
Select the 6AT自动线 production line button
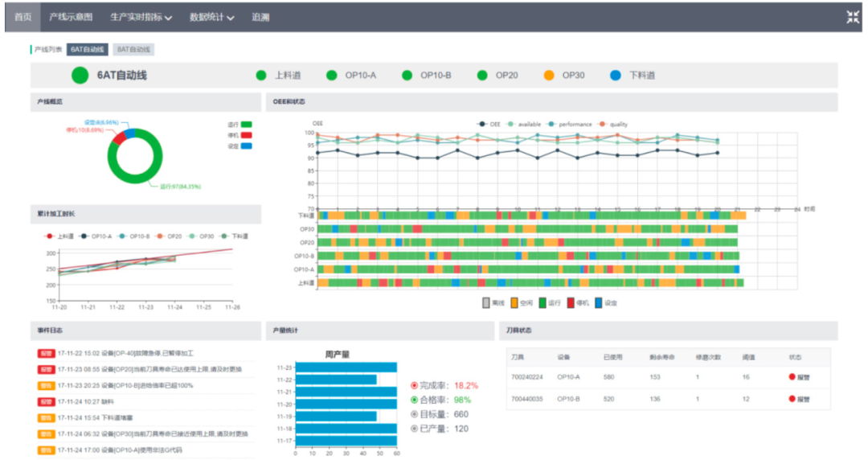click(87, 50)
